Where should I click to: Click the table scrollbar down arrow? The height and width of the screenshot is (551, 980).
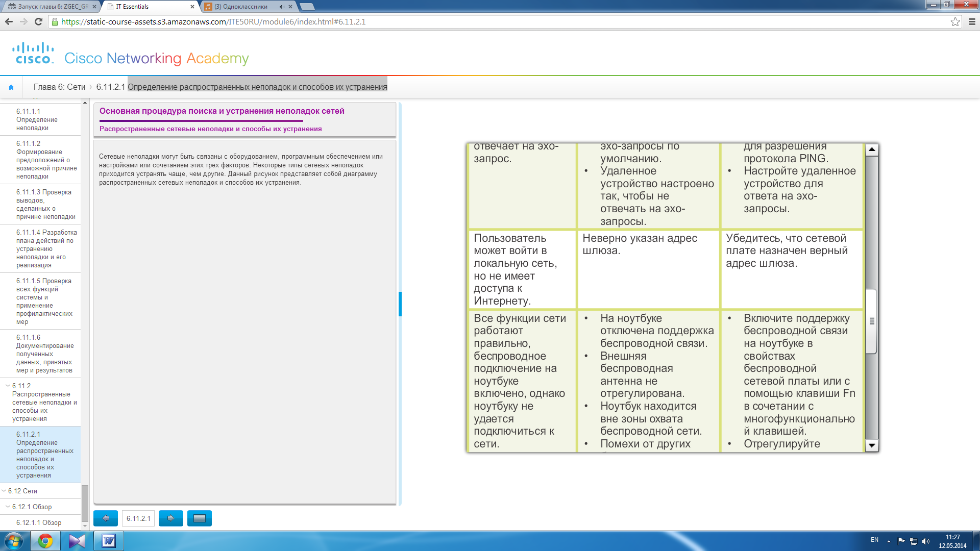872,445
